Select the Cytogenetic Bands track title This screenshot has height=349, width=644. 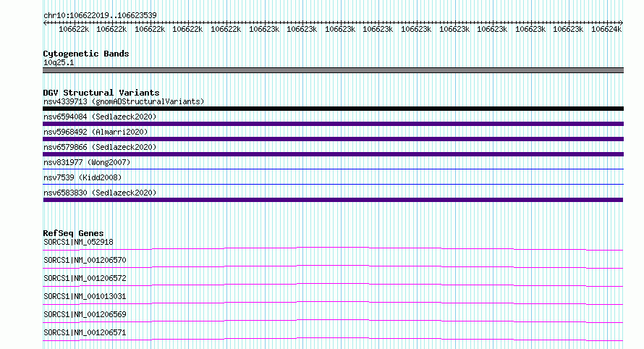tap(86, 54)
